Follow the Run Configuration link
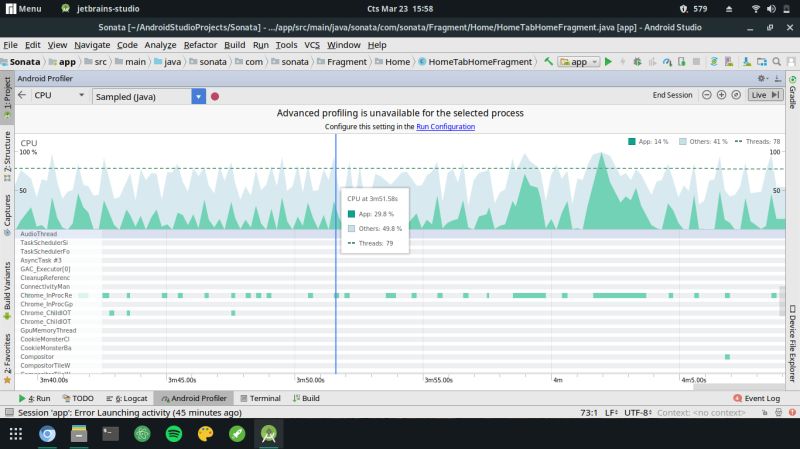Viewport: 800px width, 449px height. [x=445, y=127]
